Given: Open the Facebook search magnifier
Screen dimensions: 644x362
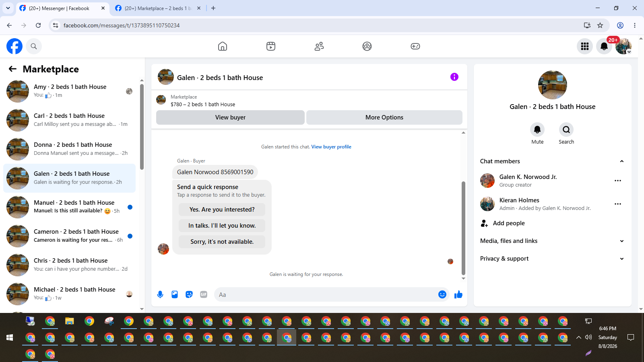Looking at the screenshot, I should click(x=34, y=46).
